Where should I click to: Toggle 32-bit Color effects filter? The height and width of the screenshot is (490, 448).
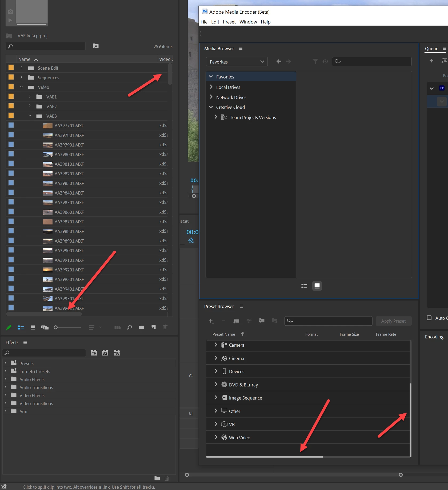tap(105, 353)
